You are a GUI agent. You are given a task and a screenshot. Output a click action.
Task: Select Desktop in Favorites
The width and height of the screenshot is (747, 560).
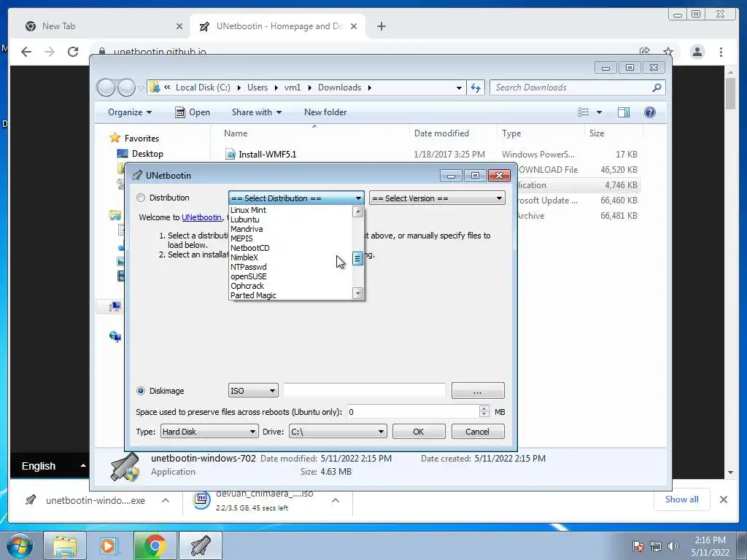pos(147,154)
